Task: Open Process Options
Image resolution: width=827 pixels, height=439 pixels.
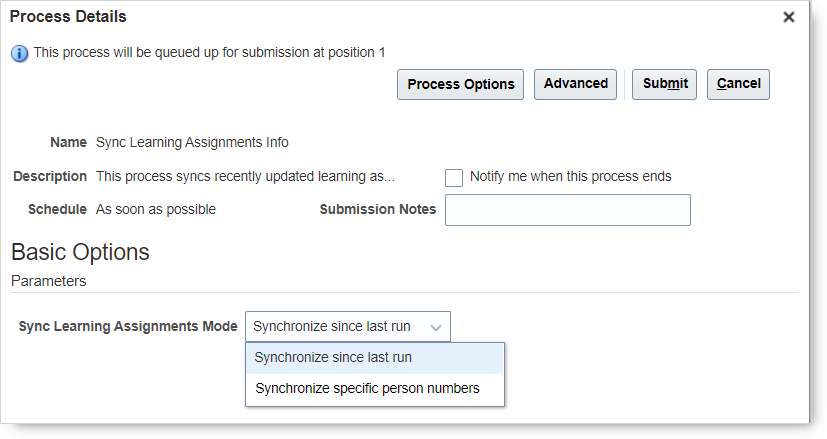Action: click(x=461, y=84)
